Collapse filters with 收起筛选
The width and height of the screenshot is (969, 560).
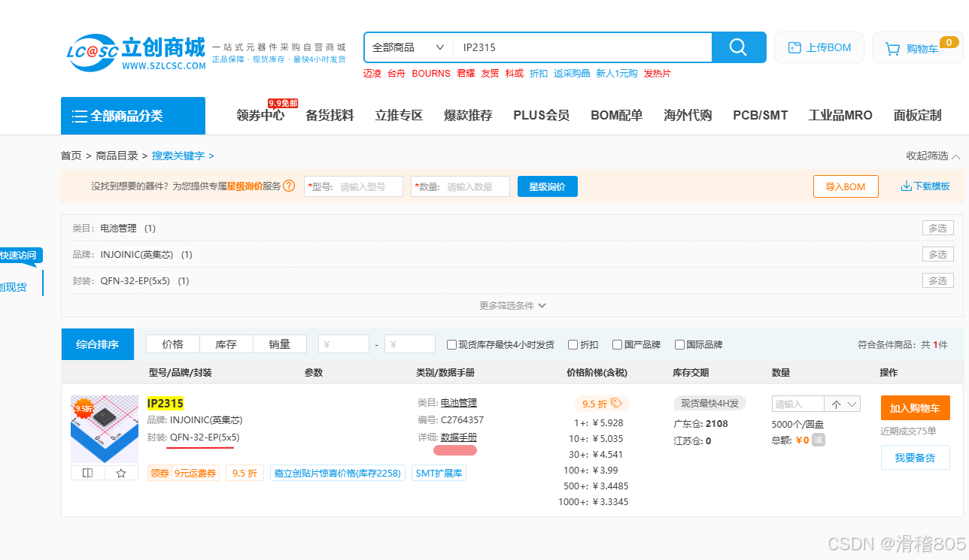point(933,156)
